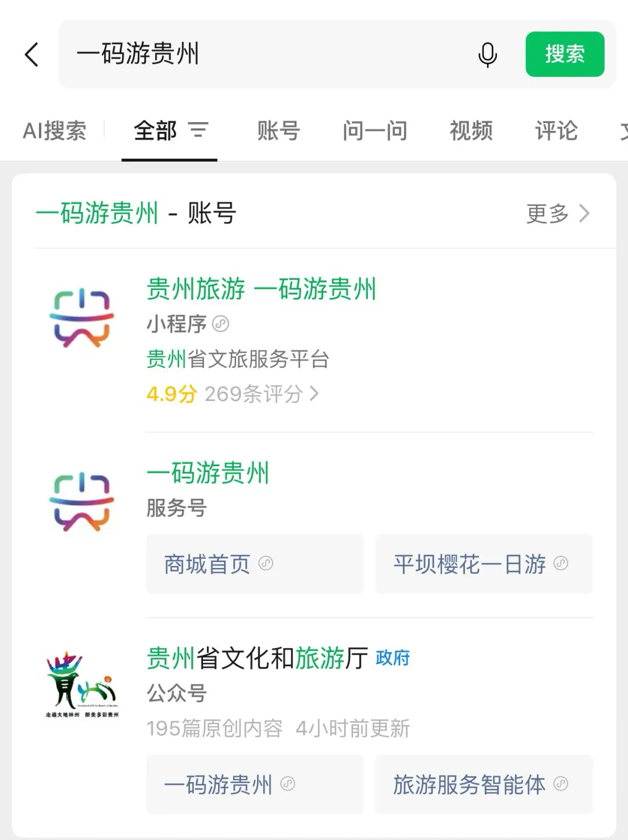Open 一码游贵州 shortcut under 文化和旅游厅

point(255,784)
